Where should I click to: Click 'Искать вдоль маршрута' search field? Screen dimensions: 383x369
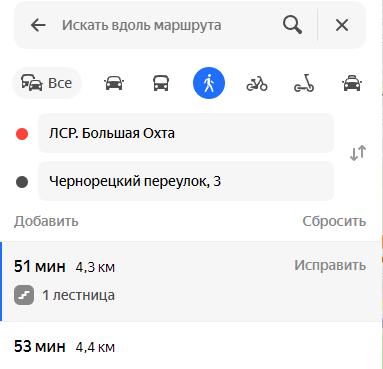pos(167,25)
